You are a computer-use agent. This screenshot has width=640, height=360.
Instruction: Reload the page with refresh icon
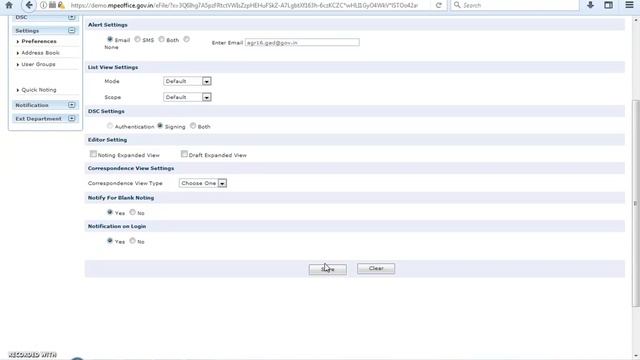click(x=439, y=5)
